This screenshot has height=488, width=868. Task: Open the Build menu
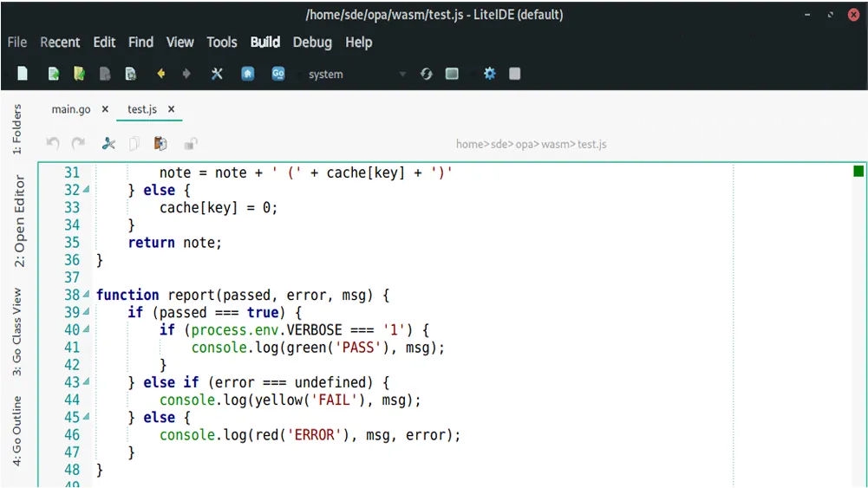pyautogui.click(x=265, y=42)
